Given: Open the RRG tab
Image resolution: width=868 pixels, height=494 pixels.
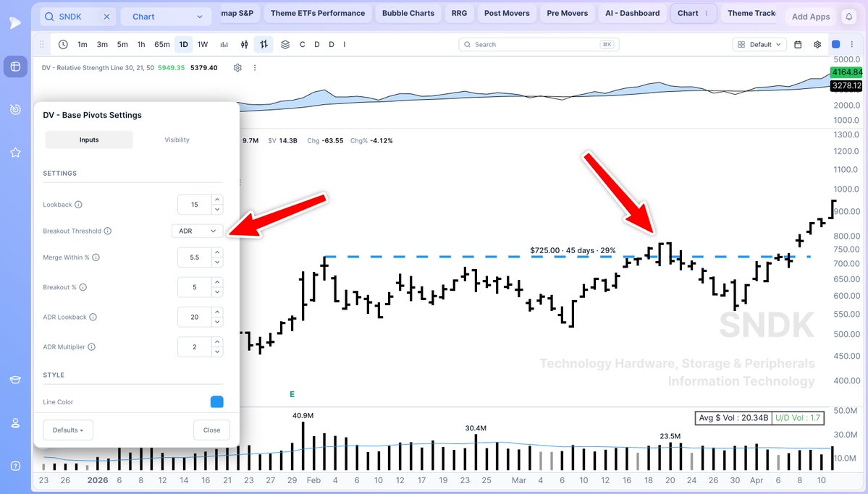Looking at the screenshot, I should [460, 13].
